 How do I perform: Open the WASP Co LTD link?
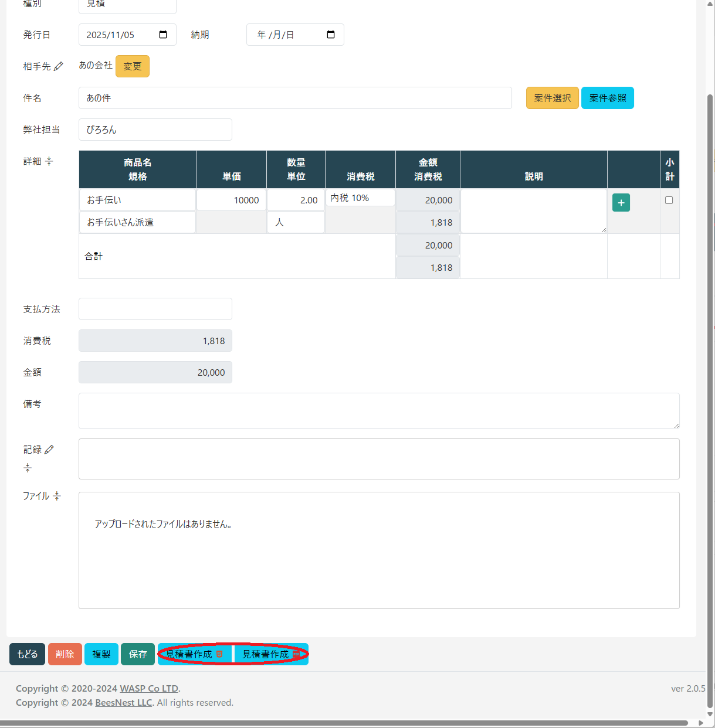click(x=149, y=688)
